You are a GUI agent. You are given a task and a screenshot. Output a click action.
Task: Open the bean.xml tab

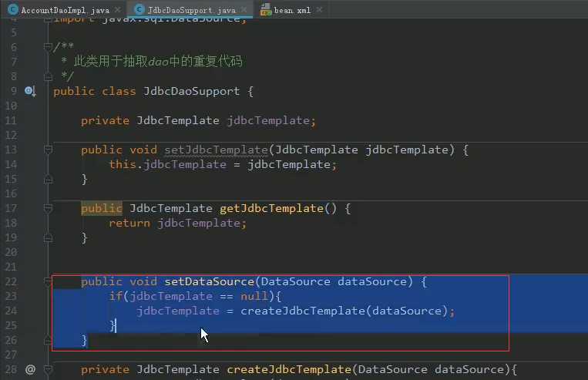292,10
